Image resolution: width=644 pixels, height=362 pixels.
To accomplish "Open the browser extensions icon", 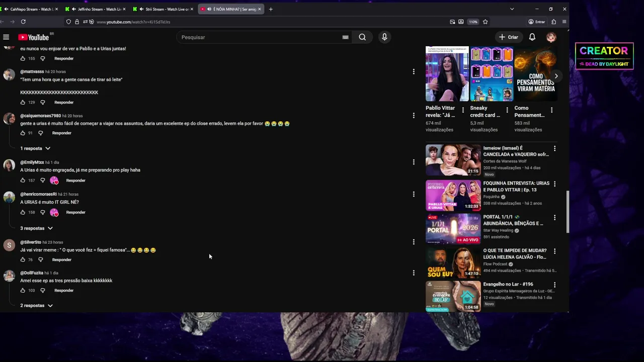I will (x=553, y=22).
